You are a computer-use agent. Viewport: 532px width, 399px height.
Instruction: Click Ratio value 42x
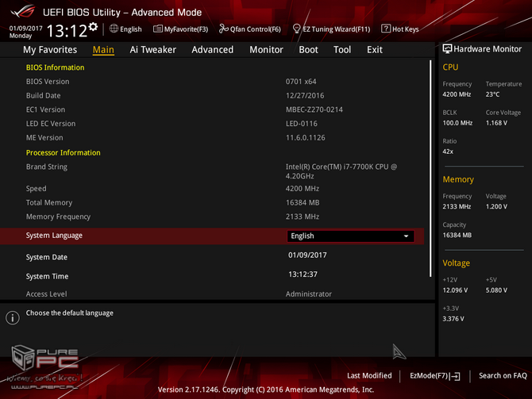point(448,152)
